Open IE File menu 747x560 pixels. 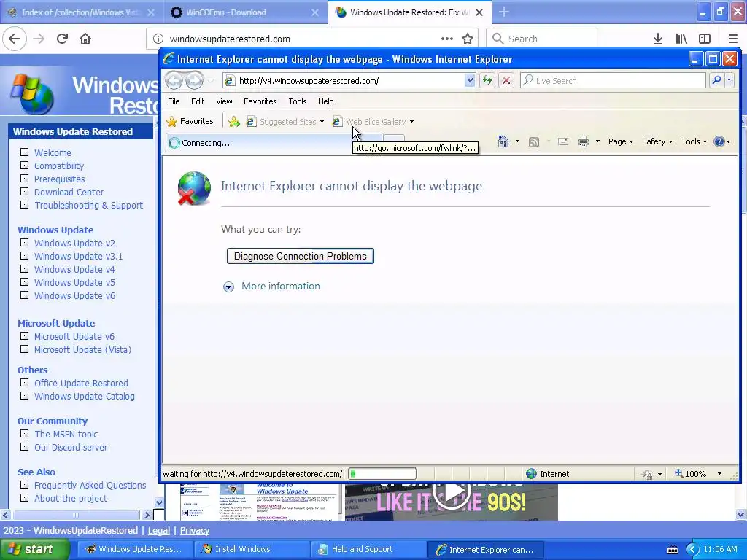point(174,101)
